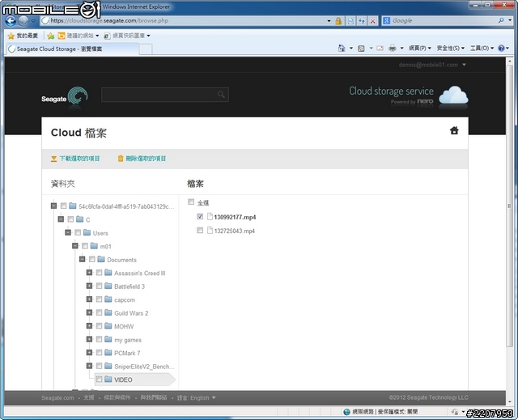Click the download selected items icon

tap(54, 159)
